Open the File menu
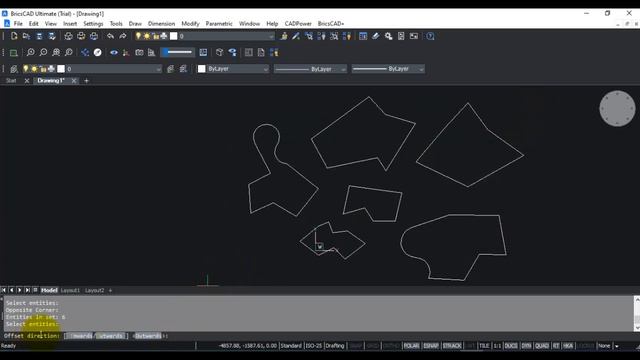The width and height of the screenshot is (640, 360). click(x=18, y=24)
